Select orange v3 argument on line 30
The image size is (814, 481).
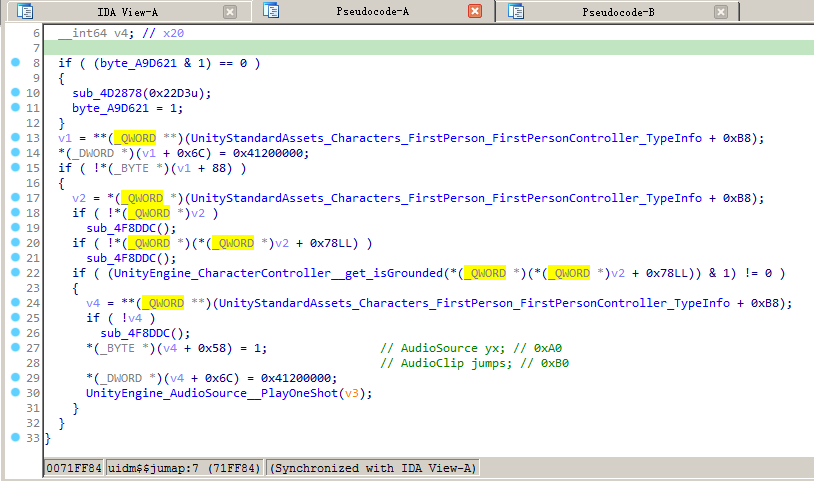click(351, 393)
